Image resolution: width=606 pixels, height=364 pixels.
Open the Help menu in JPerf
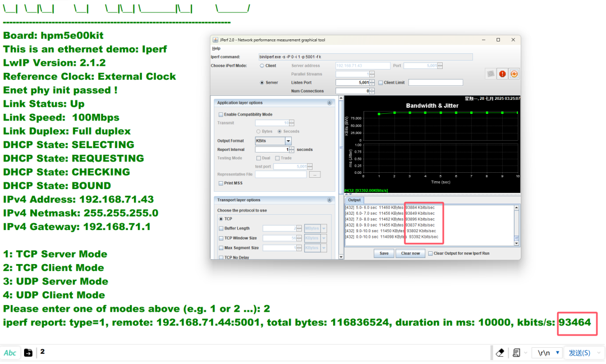[x=217, y=48]
